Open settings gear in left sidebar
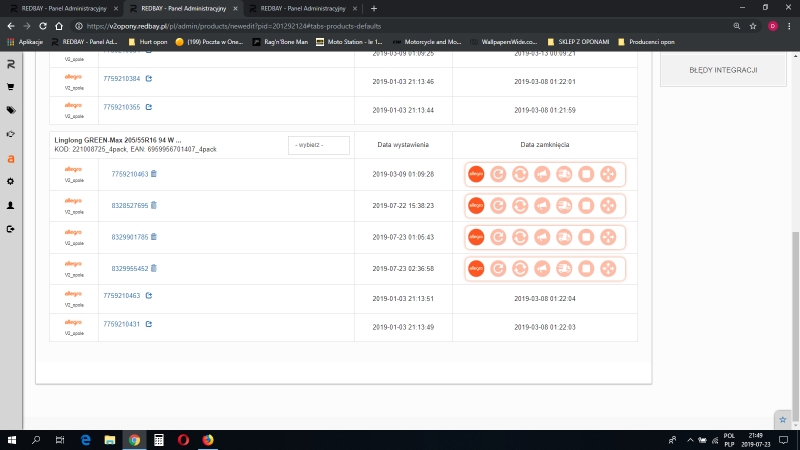Viewport: 800px width, 450px height. click(10, 181)
